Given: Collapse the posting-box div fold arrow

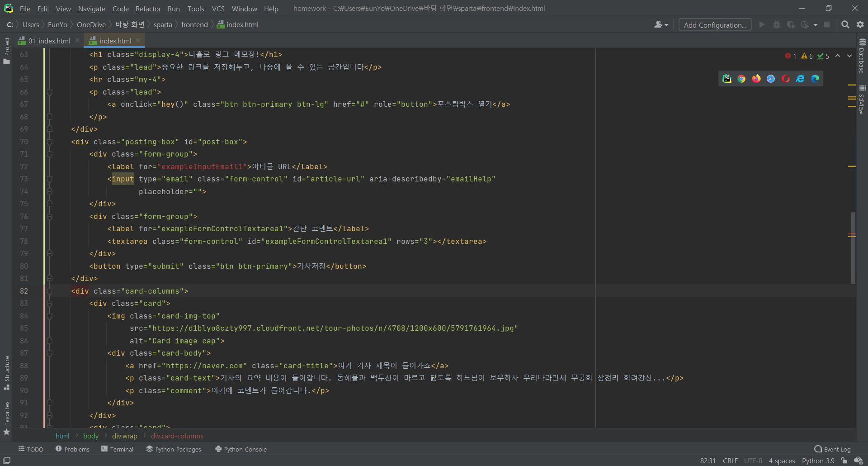Looking at the screenshot, I should (x=50, y=142).
